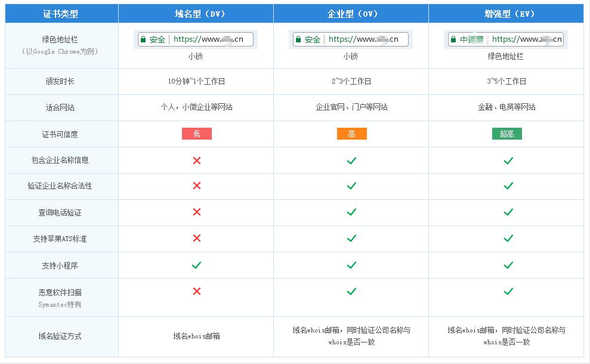Screen dimensions: 590x364
Task: Toggle the red X for DV 支持苹果ATS标准
Action: [196, 239]
